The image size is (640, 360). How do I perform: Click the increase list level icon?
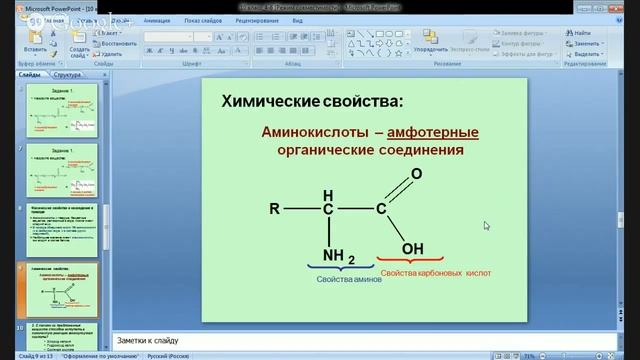(304, 37)
